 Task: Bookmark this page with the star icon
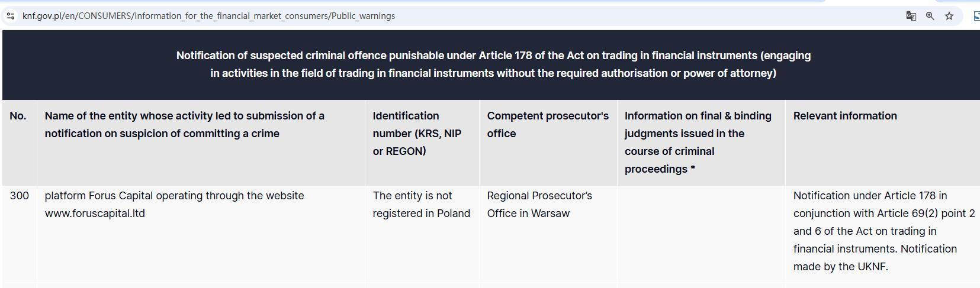click(949, 16)
